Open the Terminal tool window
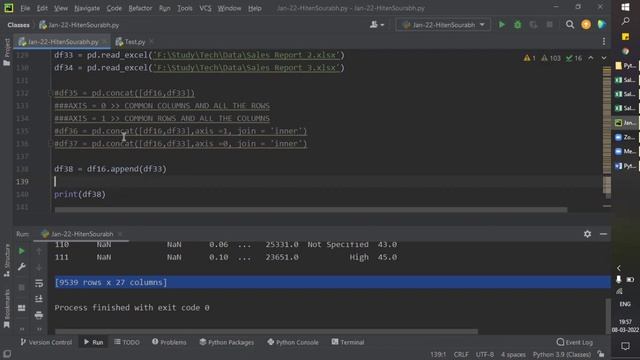This screenshot has width=640, height=360. point(348,342)
